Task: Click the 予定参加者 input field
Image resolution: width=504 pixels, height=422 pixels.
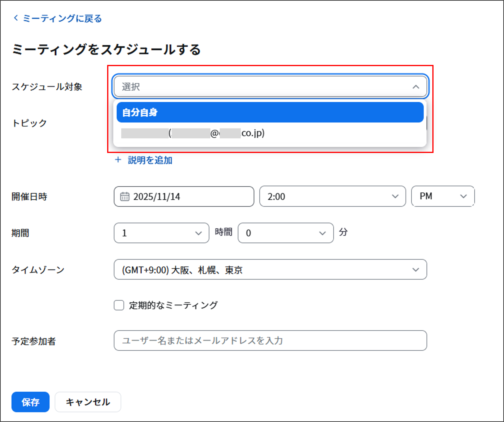Action: click(x=270, y=340)
